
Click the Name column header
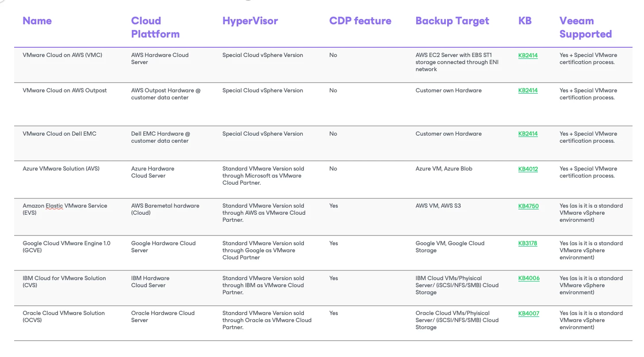37,21
